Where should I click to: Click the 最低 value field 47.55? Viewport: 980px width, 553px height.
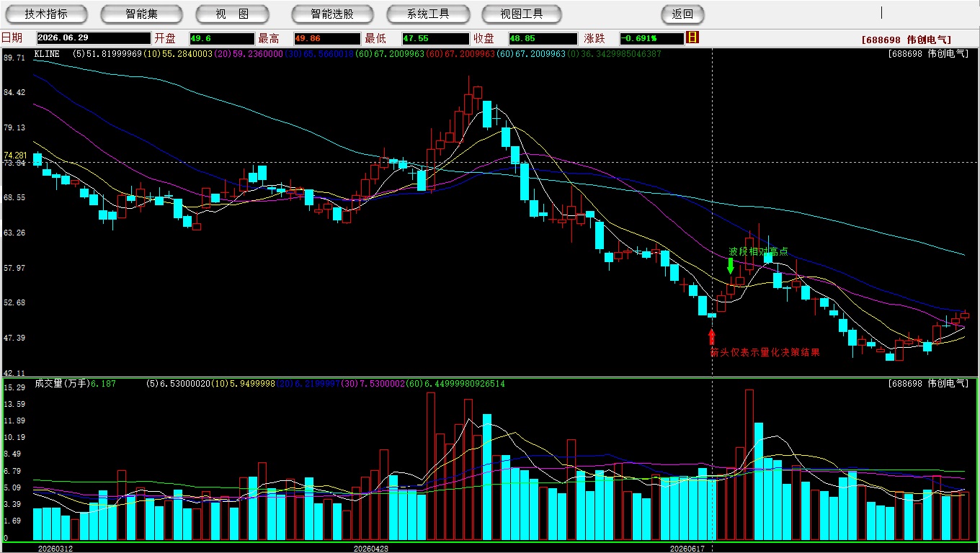435,38
